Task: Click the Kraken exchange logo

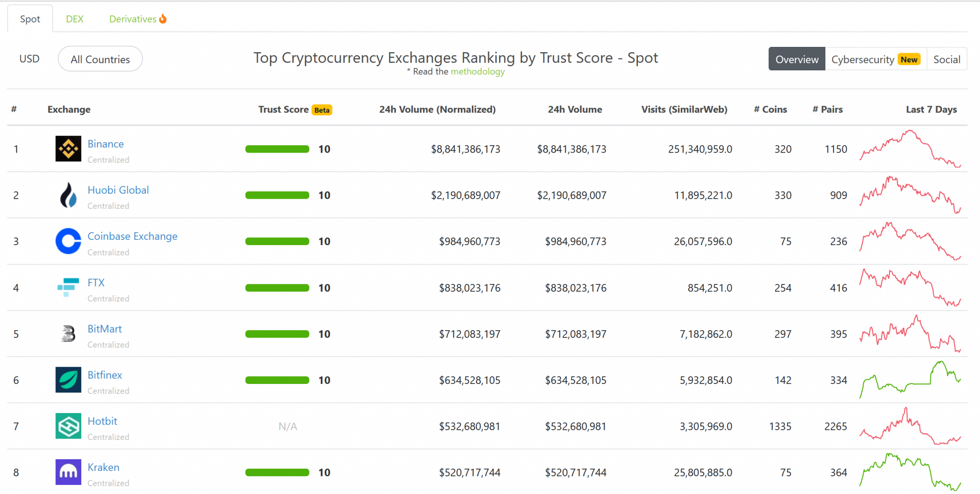Action: (x=68, y=472)
